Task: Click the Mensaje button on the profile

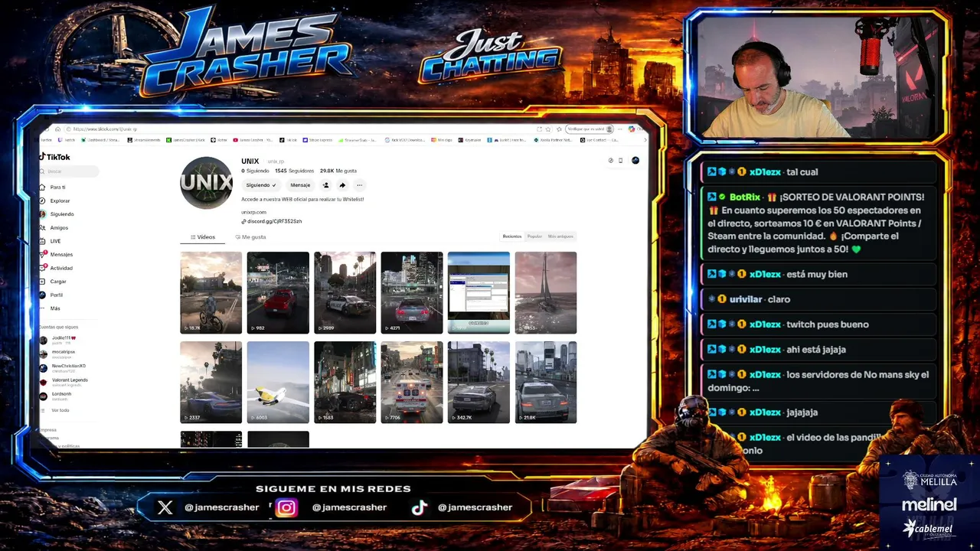Action: click(x=300, y=185)
